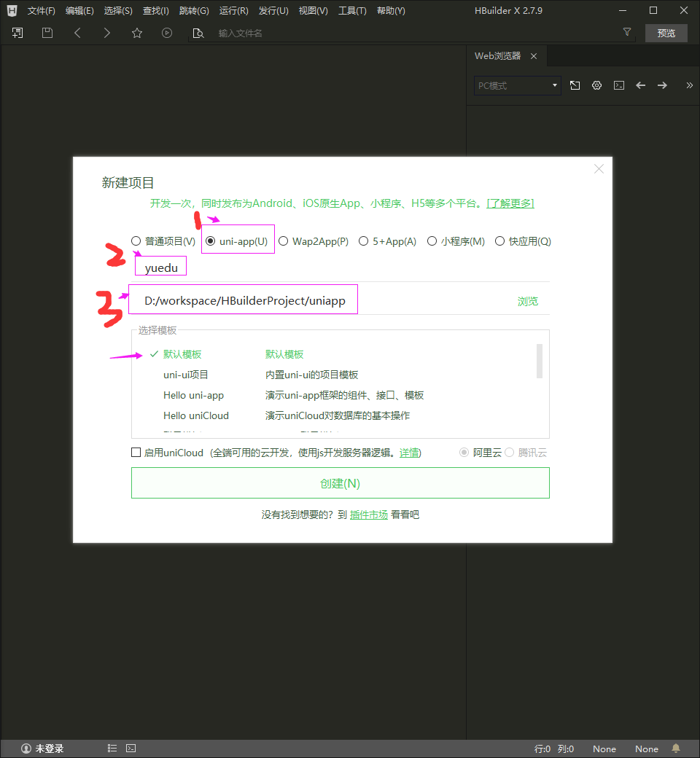Click the 创建(N) button
Viewport: 700px width, 758px height.
[x=340, y=483]
